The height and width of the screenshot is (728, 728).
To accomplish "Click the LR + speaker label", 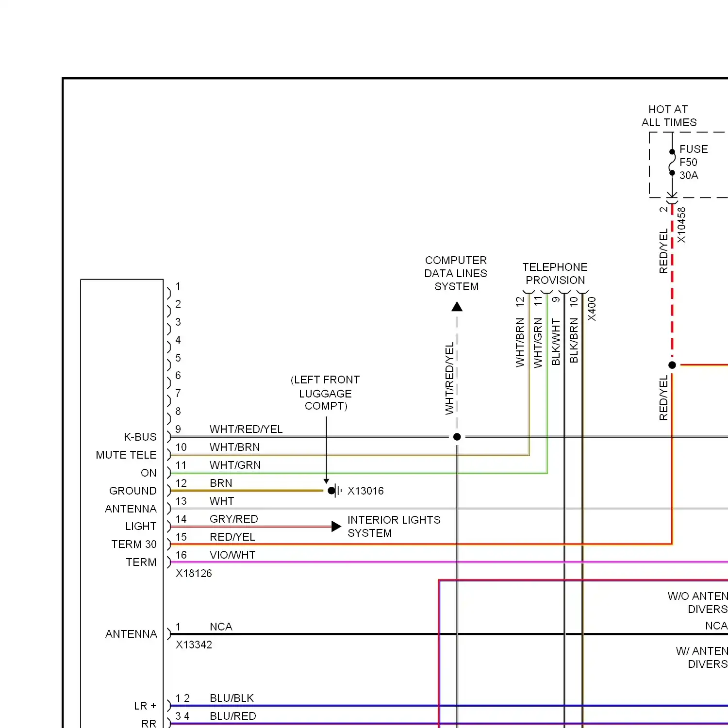I will [145, 706].
